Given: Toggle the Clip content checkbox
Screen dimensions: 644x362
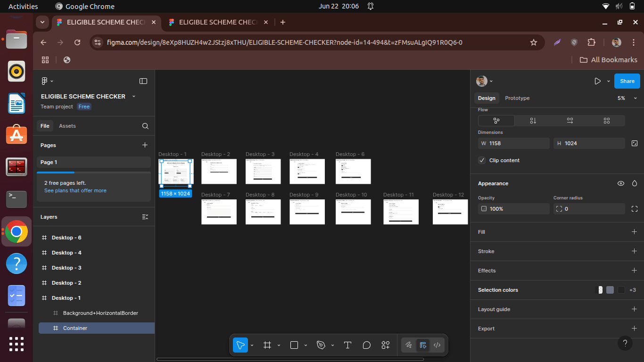Looking at the screenshot, I should [x=482, y=160].
